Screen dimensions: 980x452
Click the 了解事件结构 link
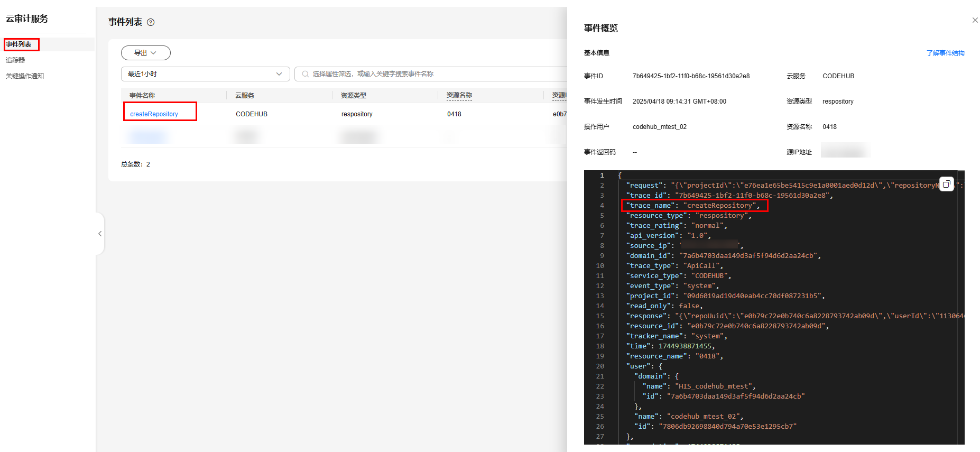click(945, 53)
